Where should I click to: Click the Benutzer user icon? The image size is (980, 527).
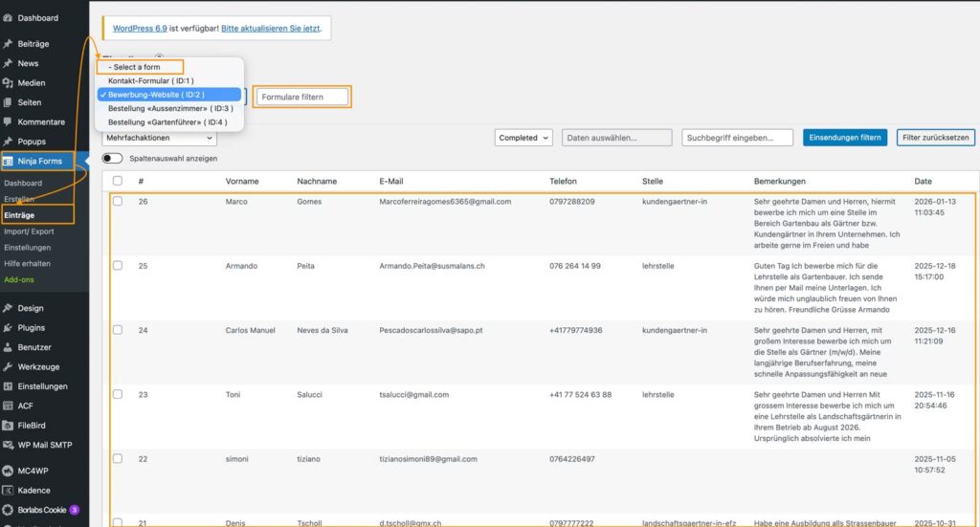pos(9,347)
